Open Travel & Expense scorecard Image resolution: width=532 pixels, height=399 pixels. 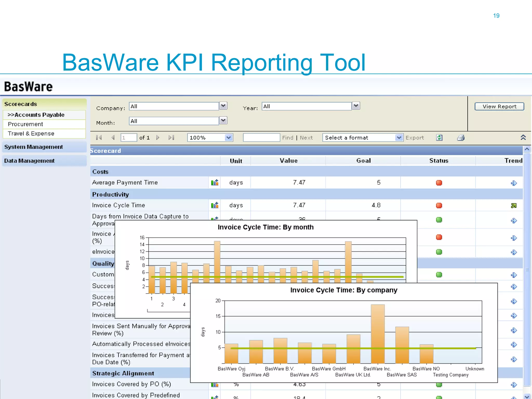pos(31,134)
